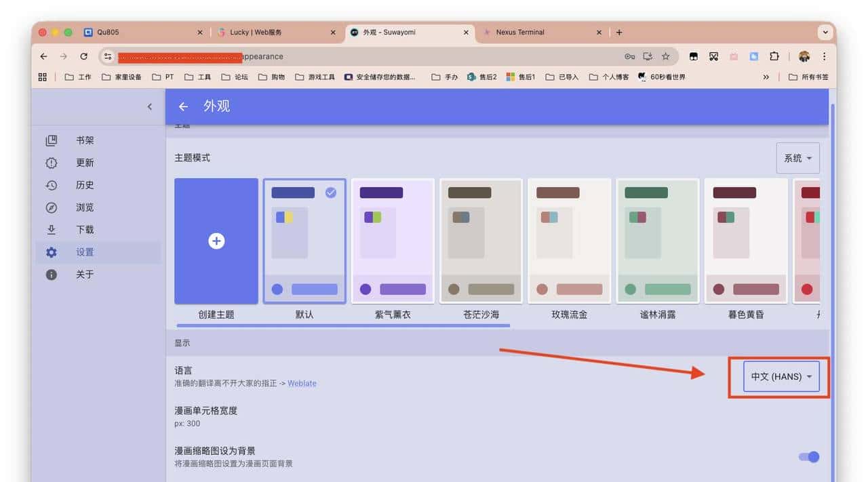The height and width of the screenshot is (482, 868).
Task: Select the 谧林涓露 green theme swatch
Action: point(657,241)
